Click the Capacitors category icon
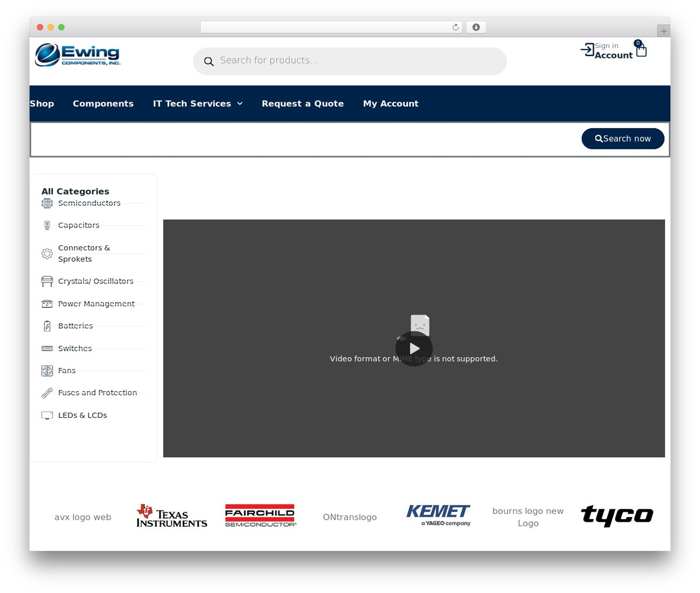The width and height of the screenshot is (700, 593). (x=47, y=225)
